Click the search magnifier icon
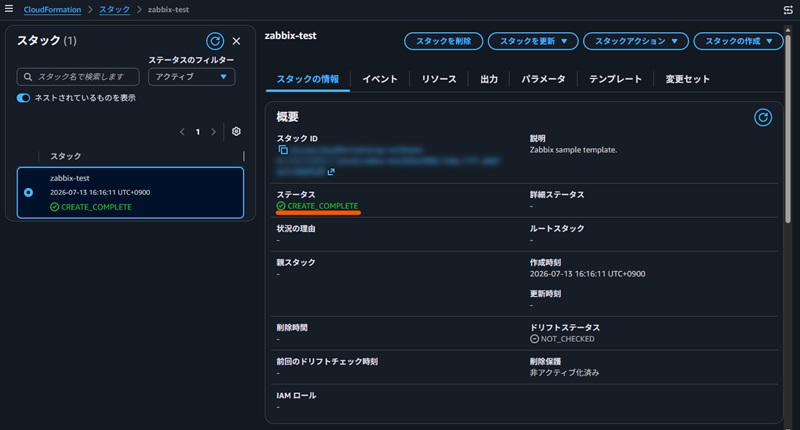The image size is (800, 430). tap(28, 77)
